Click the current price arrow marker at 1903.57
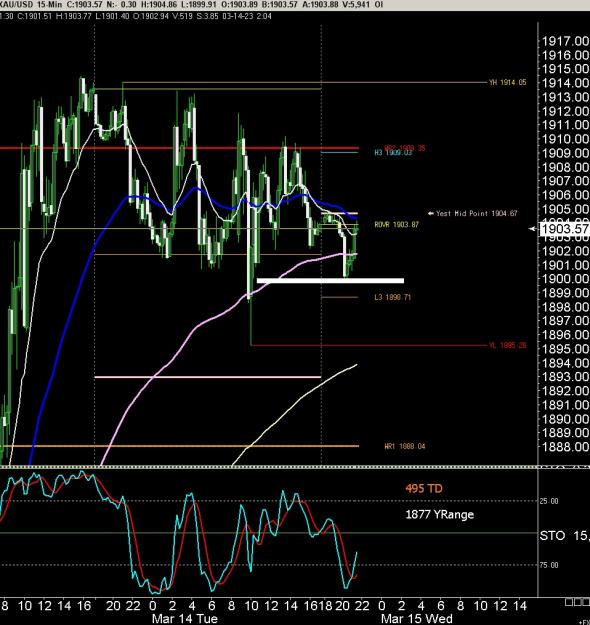 (532, 229)
